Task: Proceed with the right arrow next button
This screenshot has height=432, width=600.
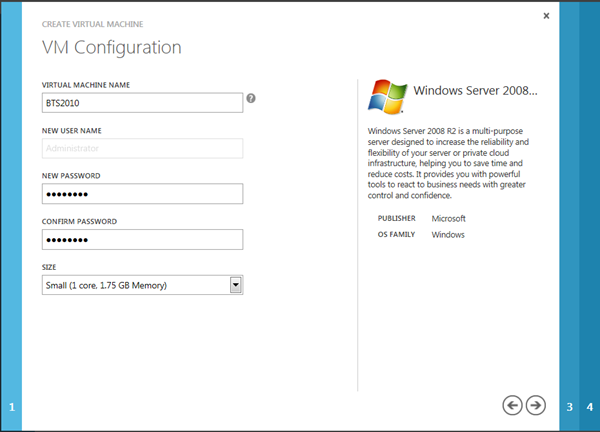Action: click(x=536, y=404)
